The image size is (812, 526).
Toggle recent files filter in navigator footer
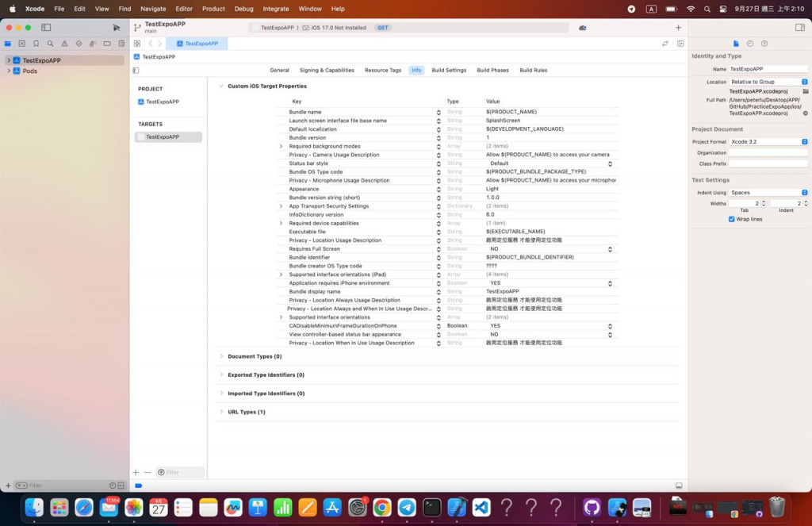[113, 486]
